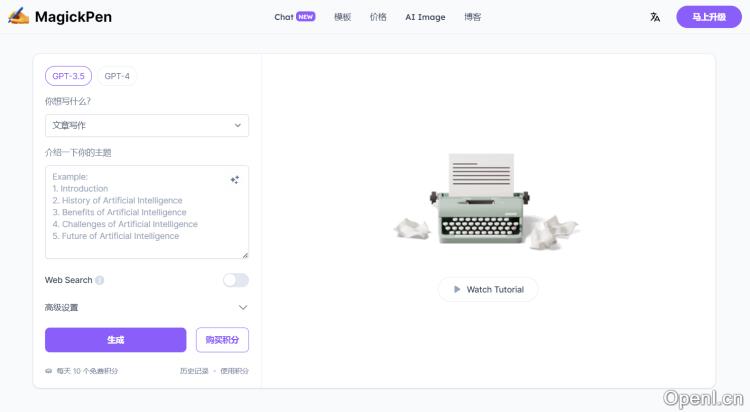Viewport: 750px width, 412px height.
Task: Click the credits coin icon near 每天 10
Action: [x=48, y=371]
